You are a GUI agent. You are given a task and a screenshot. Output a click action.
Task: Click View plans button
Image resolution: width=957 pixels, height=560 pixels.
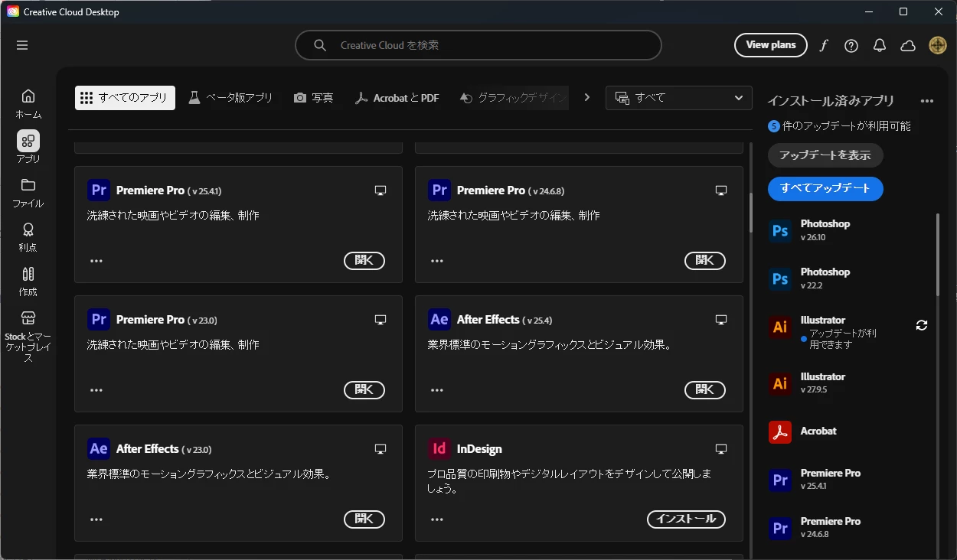pyautogui.click(x=771, y=45)
